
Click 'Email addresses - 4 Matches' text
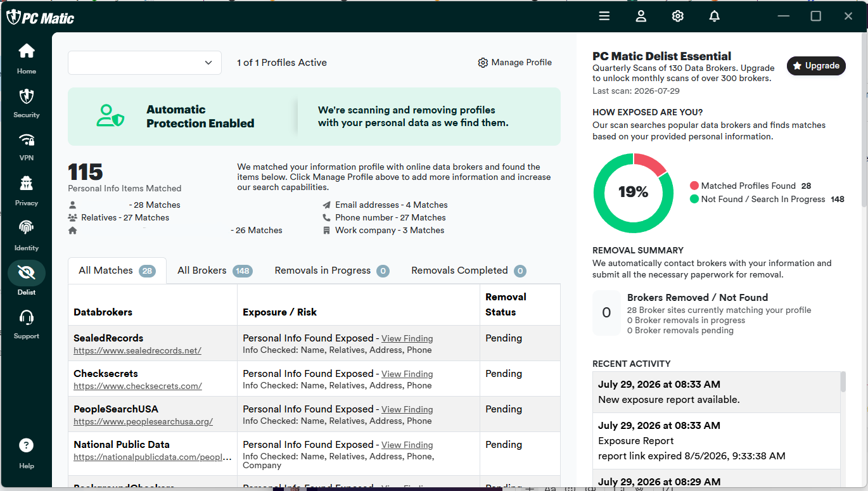coord(392,205)
